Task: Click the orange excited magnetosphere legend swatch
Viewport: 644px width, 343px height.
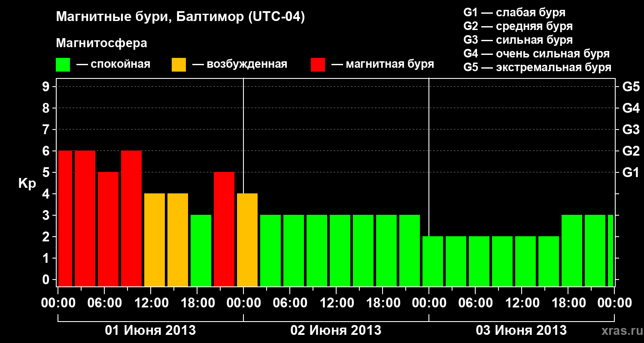Action: tap(179, 65)
